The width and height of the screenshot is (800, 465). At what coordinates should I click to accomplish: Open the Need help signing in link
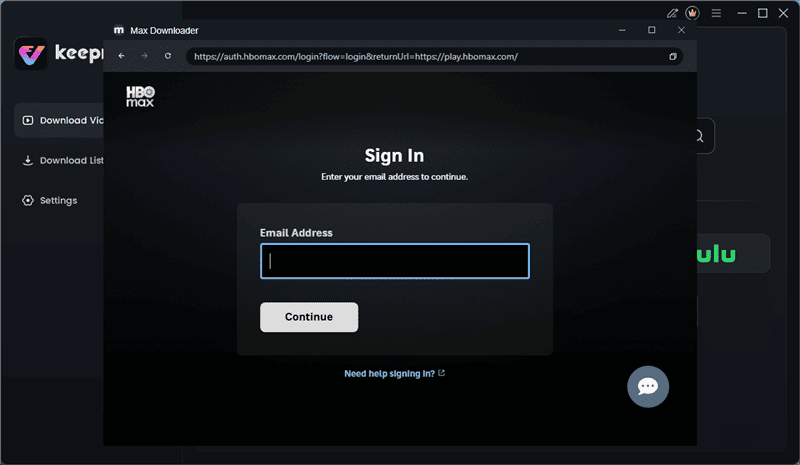pyautogui.click(x=394, y=374)
